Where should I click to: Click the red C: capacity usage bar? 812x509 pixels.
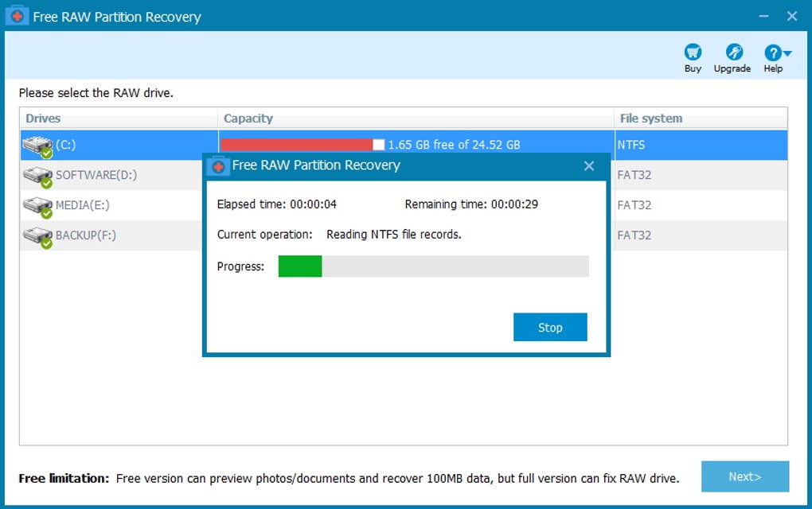(x=296, y=145)
